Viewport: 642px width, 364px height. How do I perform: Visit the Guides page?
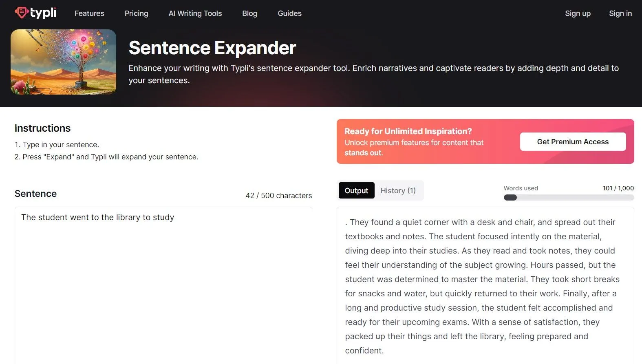289,13
